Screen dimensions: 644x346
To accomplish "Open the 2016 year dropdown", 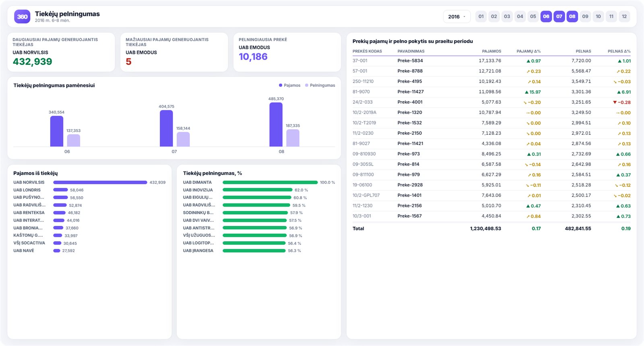I will pyautogui.click(x=457, y=17).
